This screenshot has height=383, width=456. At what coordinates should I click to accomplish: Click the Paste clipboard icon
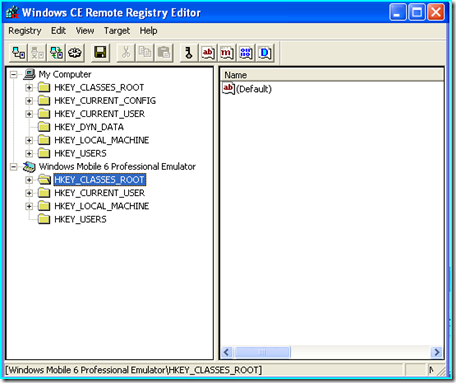click(x=164, y=53)
